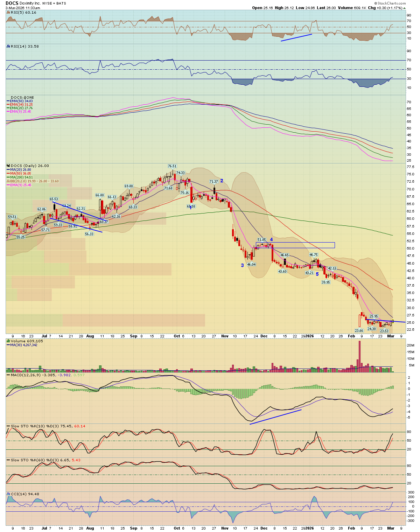Click the DOCS ticker symbol title

tap(12, 3)
